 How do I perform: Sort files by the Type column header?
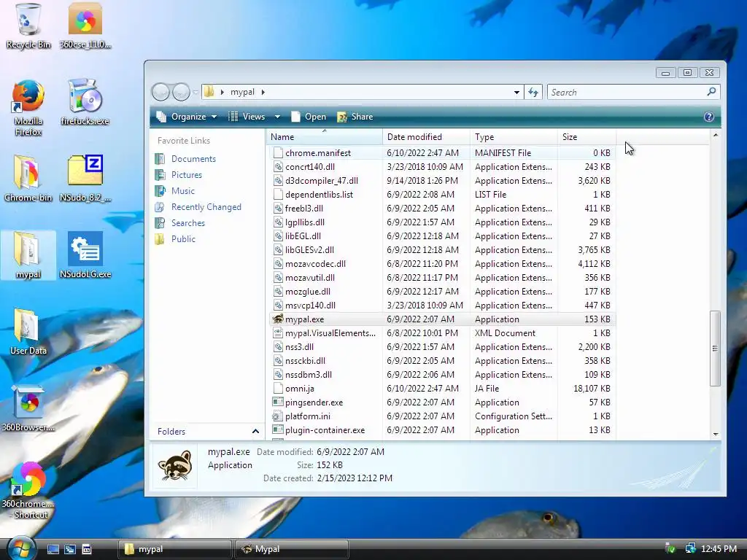click(514, 136)
